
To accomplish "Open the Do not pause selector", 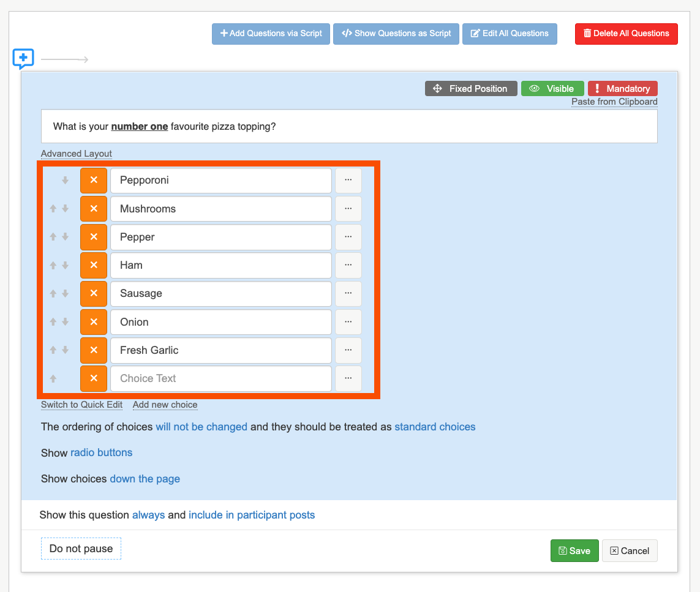I will click(81, 549).
